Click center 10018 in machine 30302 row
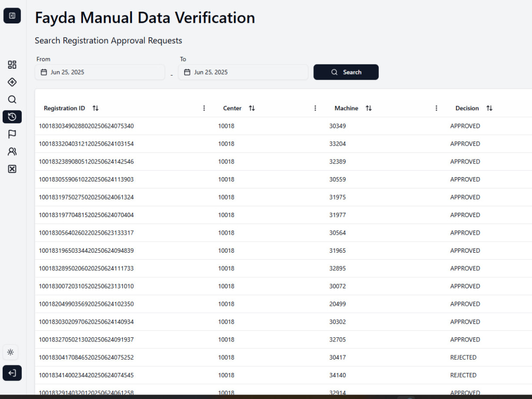The width and height of the screenshot is (532, 399). 226,322
